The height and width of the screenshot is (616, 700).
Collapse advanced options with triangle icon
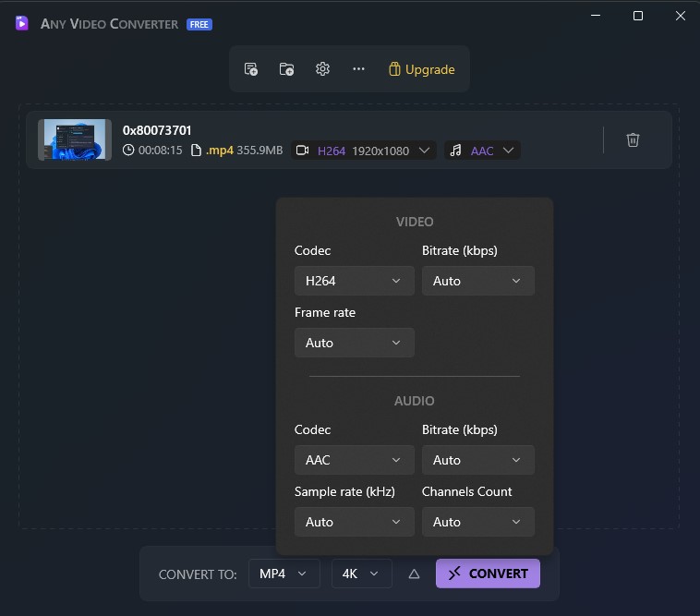(x=414, y=574)
